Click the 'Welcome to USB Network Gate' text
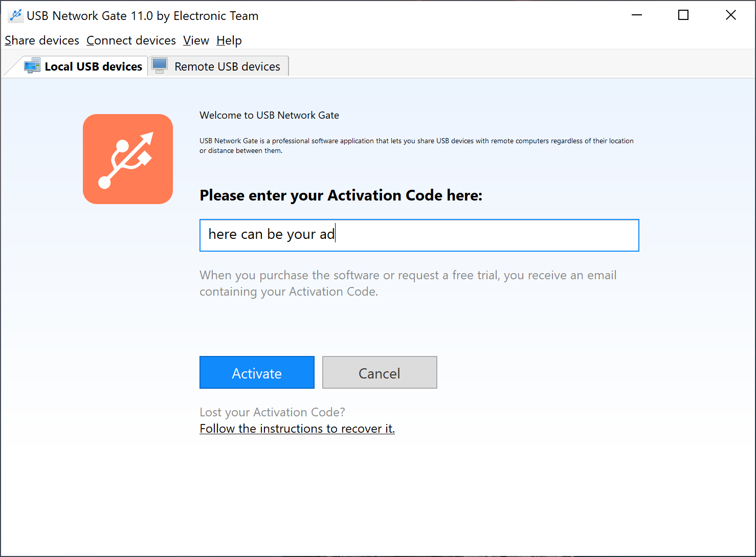The image size is (756, 557). click(269, 115)
